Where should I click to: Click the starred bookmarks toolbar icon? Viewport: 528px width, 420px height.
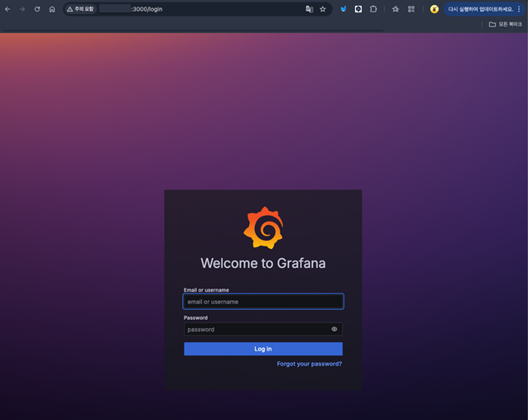click(396, 9)
